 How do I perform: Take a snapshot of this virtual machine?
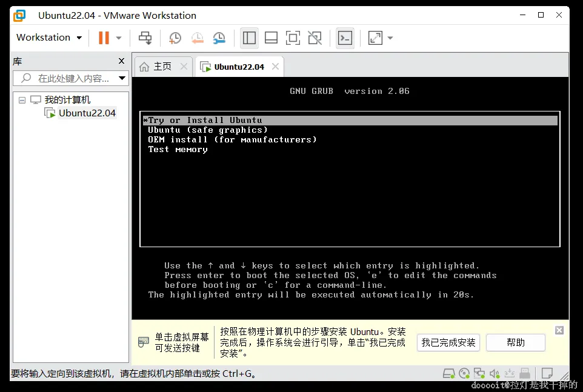pyautogui.click(x=175, y=38)
